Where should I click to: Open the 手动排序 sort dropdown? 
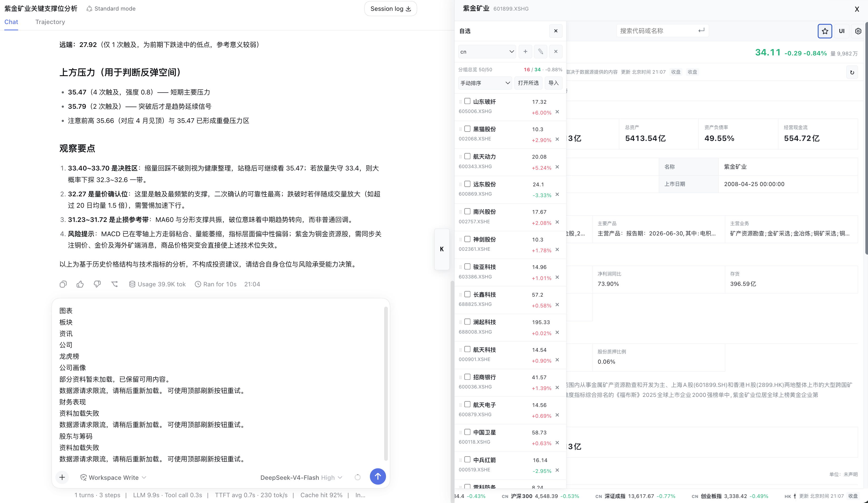click(x=485, y=83)
